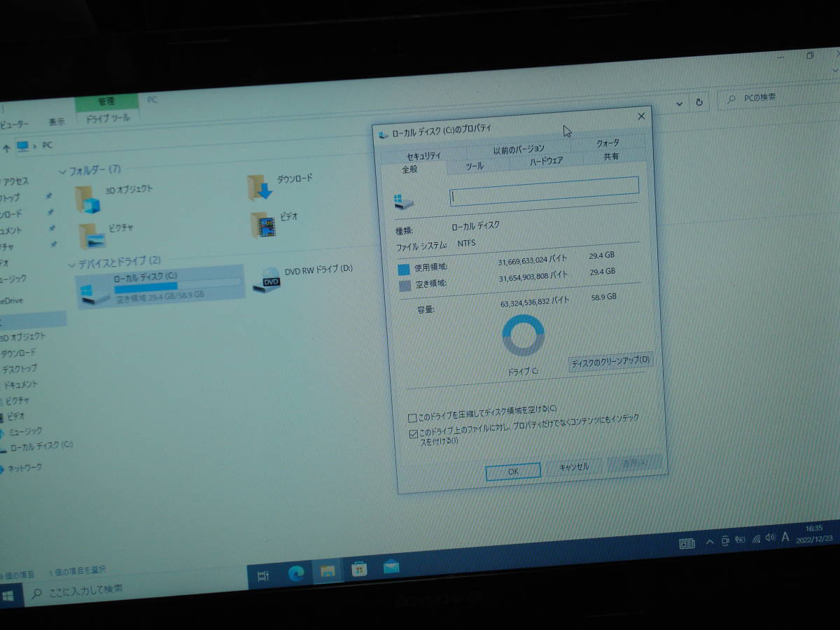Viewport: 840px width, 630px height.
Task: Show hidden tray icons with the chevron
Action: pyautogui.click(x=710, y=542)
